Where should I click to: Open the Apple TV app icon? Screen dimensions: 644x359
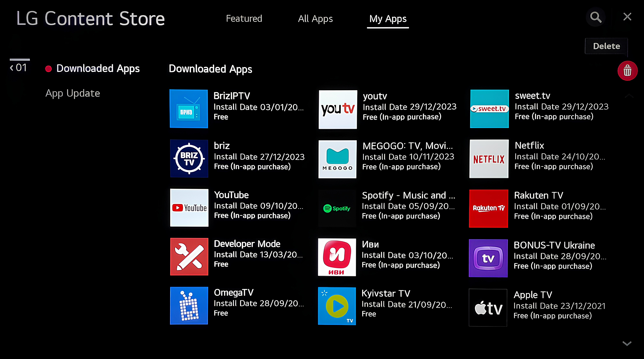tap(488, 308)
